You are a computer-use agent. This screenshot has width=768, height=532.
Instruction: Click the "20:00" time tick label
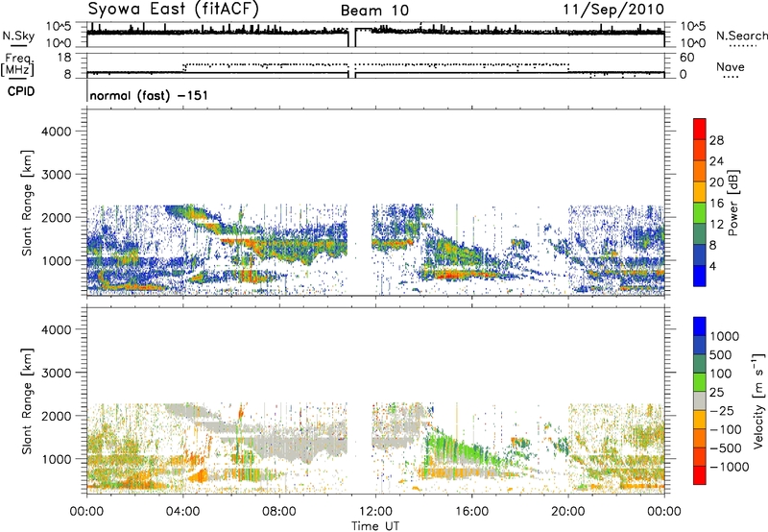point(567,512)
